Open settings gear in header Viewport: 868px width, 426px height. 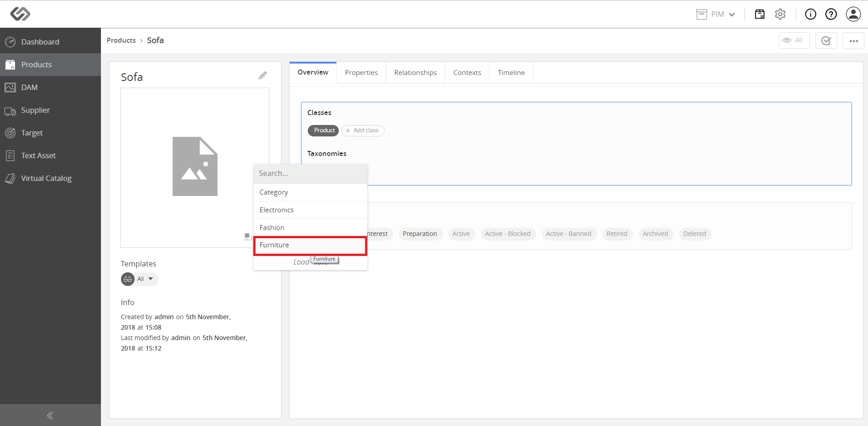click(x=780, y=14)
